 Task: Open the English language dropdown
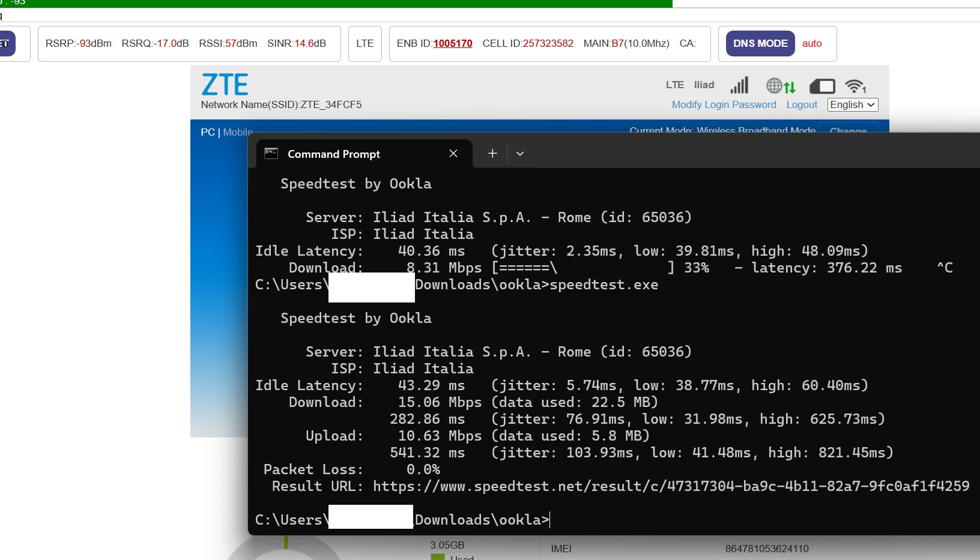click(x=852, y=105)
